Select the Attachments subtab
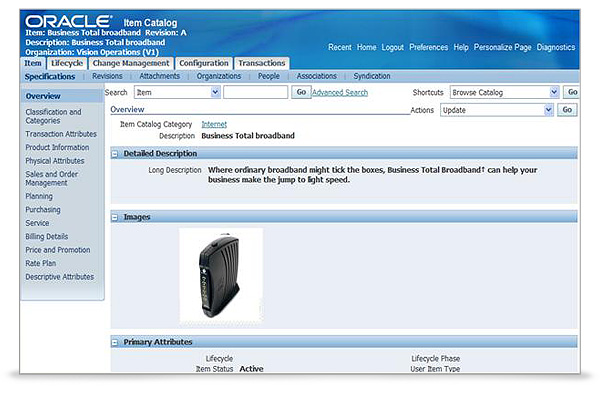The height and width of the screenshot is (400, 600). coord(160,76)
